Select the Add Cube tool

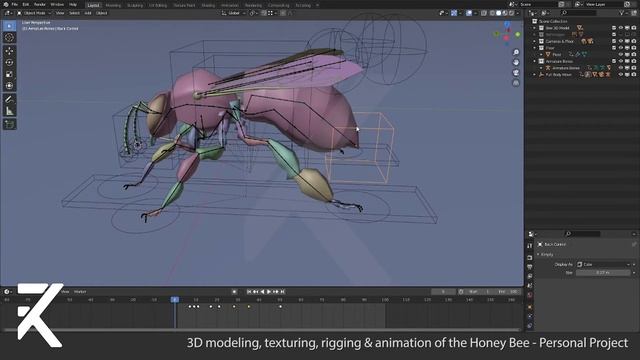click(x=9, y=124)
